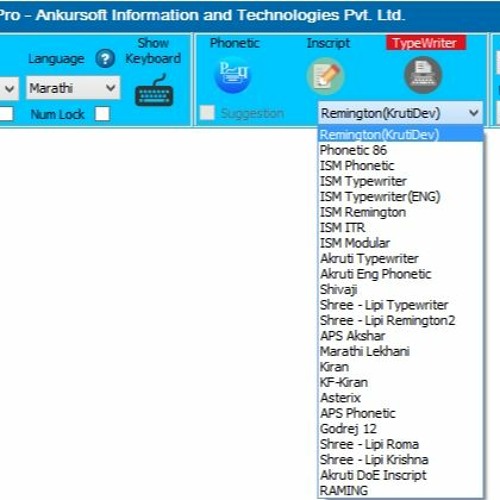This screenshot has width=500, height=500.
Task: Select Godrej 12 layout
Action: click(x=401, y=429)
